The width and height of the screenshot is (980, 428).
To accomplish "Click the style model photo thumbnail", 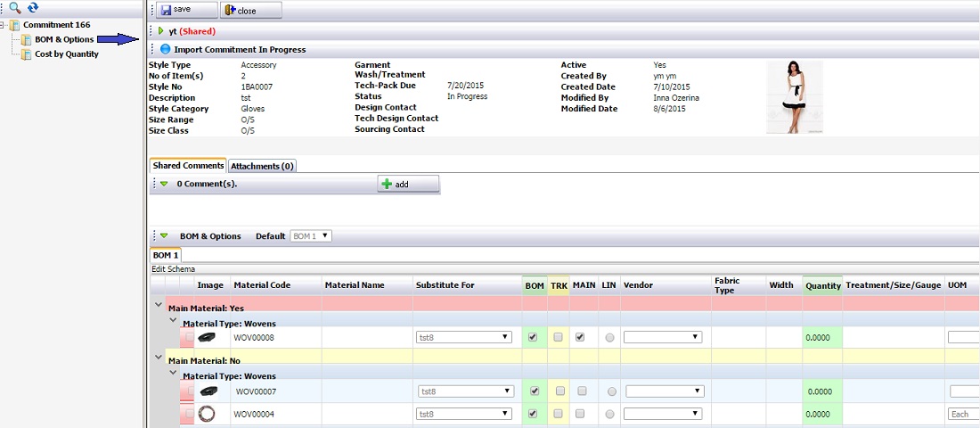I will (x=794, y=96).
